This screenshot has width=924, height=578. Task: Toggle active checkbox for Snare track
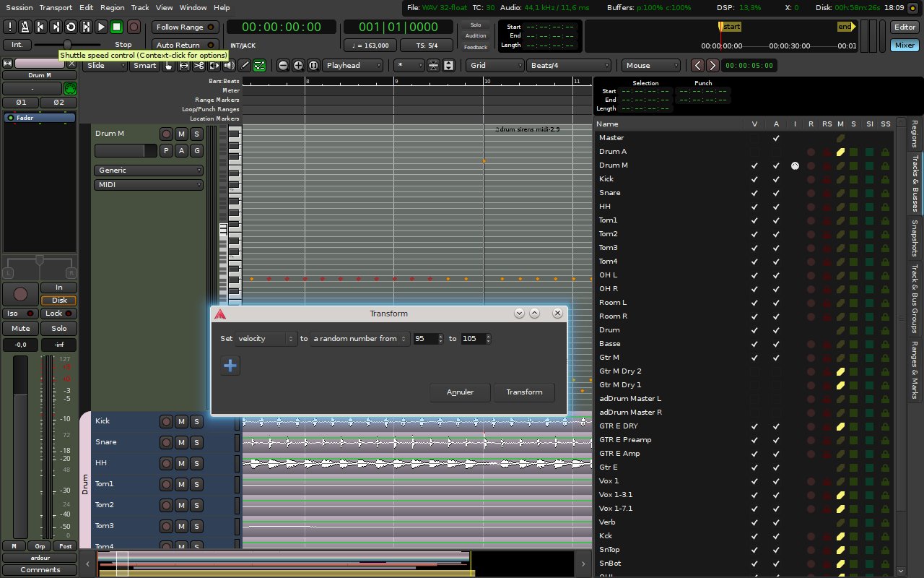click(776, 193)
